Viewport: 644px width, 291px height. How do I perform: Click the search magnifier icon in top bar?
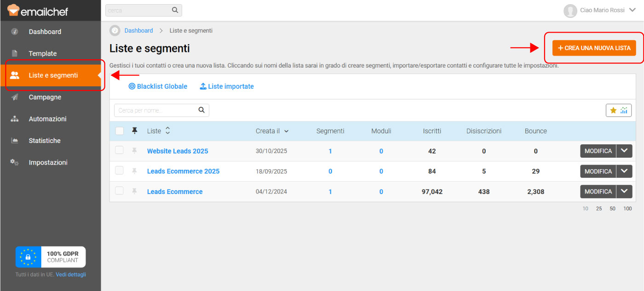(x=175, y=10)
